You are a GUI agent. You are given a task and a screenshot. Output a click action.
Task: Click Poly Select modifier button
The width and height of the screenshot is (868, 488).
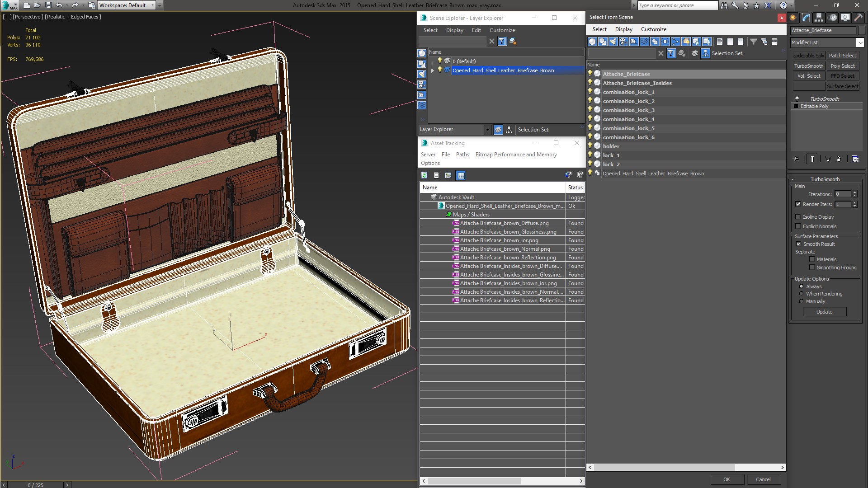tap(843, 66)
